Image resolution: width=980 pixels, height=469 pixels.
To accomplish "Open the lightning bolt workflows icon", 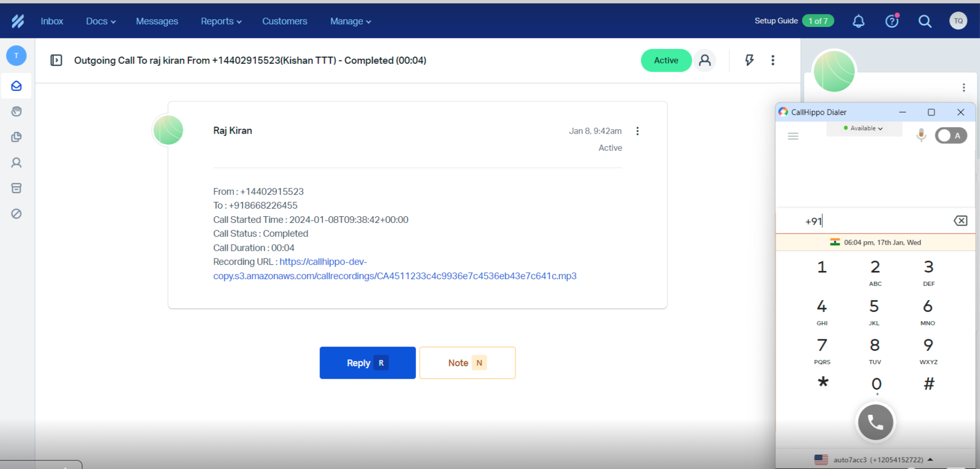I will pyautogui.click(x=749, y=60).
